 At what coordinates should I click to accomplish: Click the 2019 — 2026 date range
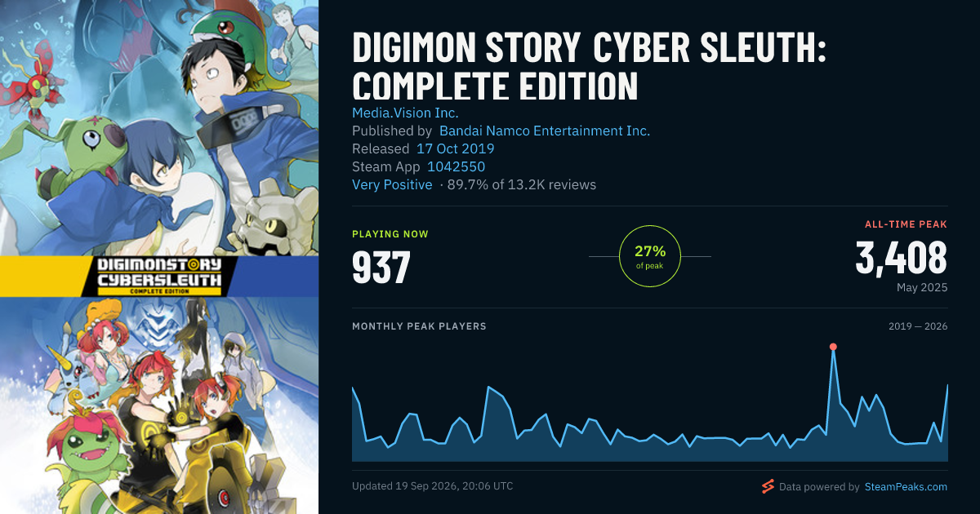point(918,326)
